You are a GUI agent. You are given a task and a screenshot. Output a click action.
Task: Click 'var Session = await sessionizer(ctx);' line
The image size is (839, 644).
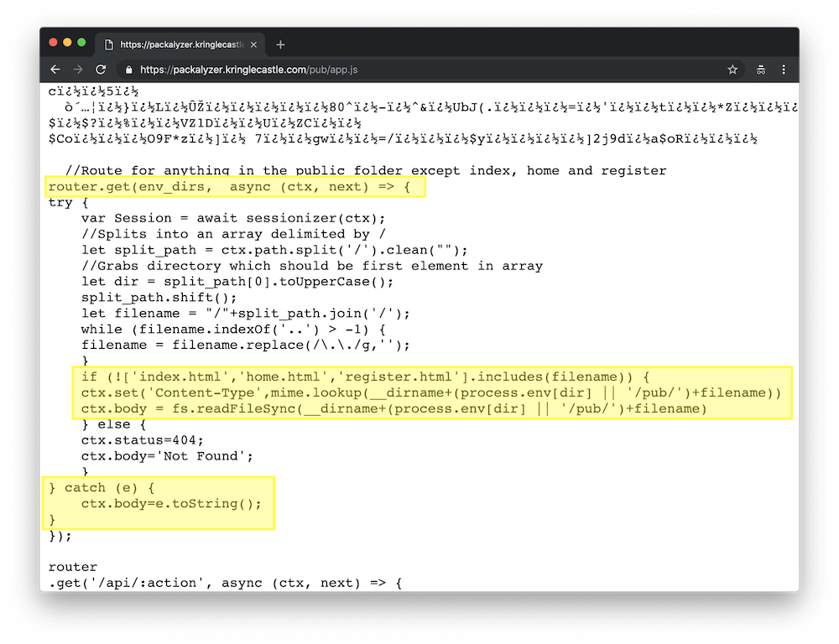click(x=233, y=218)
